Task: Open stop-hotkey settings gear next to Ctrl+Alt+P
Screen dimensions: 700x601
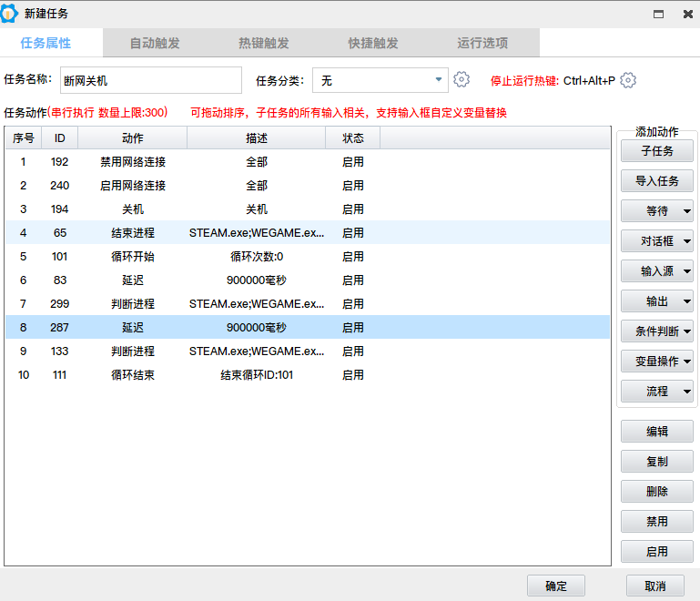Action: [628, 80]
